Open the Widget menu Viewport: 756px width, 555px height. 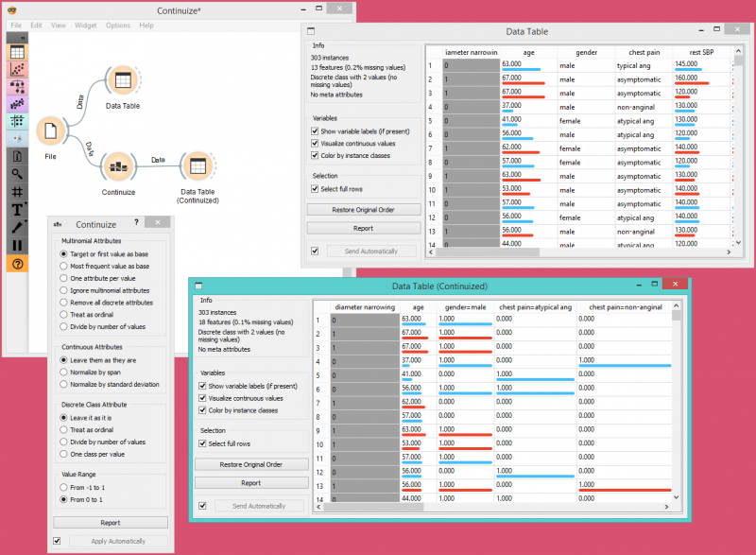(x=85, y=26)
